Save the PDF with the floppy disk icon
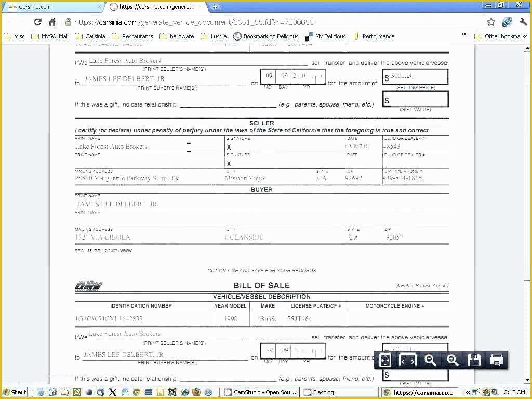The image size is (532, 399). [x=474, y=360]
